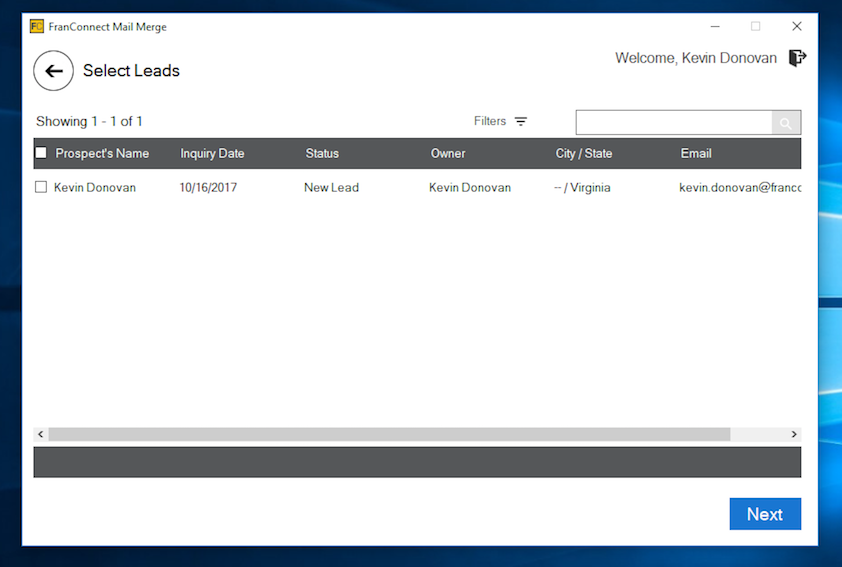Click the New Lead status cell
Image resolution: width=842 pixels, height=567 pixels.
point(331,187)
